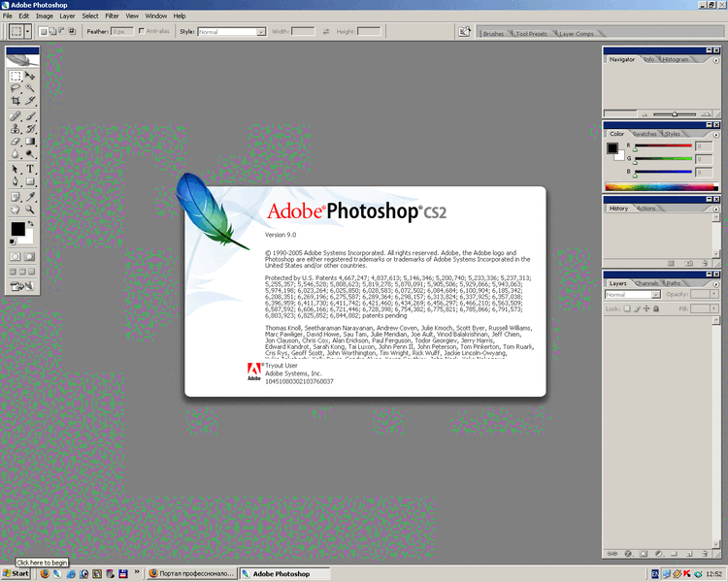The image size is (728, 582).
Task: Open the History palette options menu arrow
Action: pyautogui.click(x=715, y=210)
